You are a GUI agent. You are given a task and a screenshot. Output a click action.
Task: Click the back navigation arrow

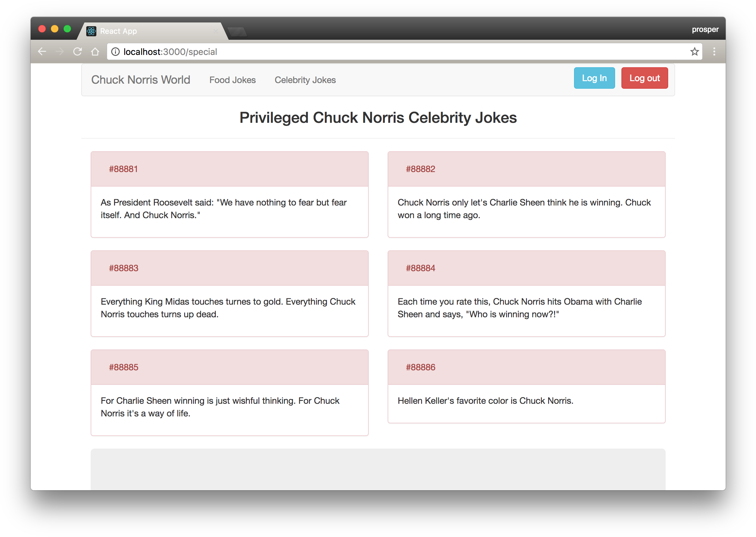(x=42, y=51)
